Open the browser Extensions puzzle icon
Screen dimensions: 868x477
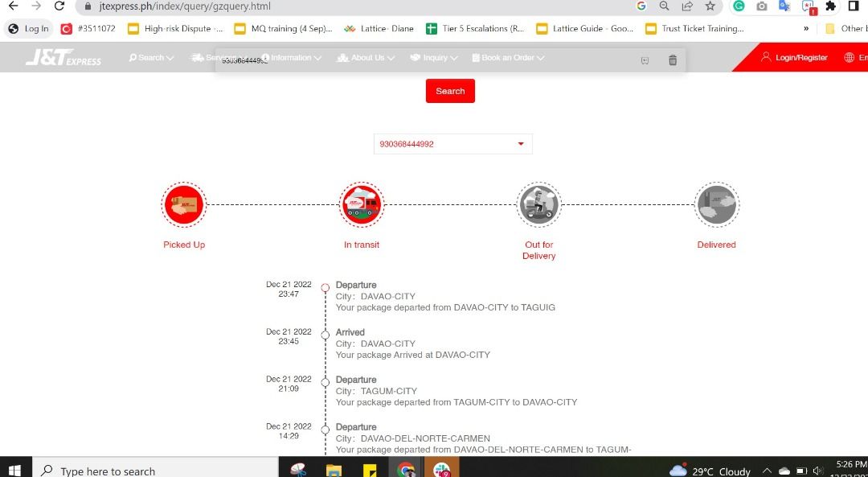click(x=830, y=6)
